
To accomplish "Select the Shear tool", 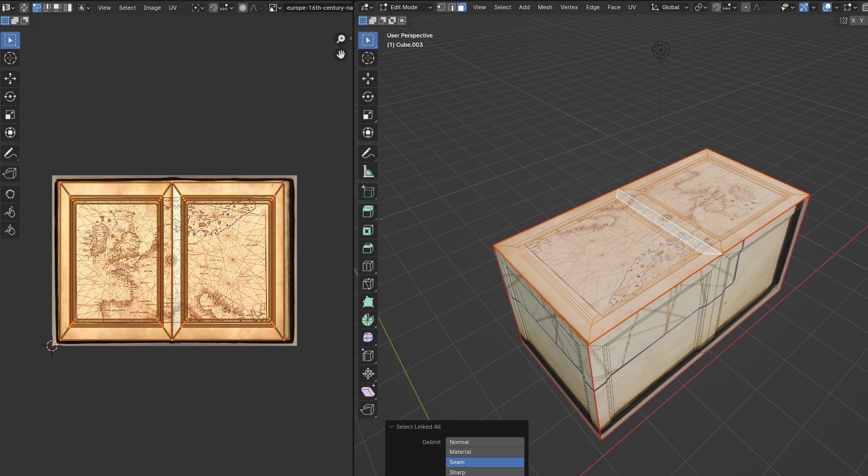I will tap(368, 391).
